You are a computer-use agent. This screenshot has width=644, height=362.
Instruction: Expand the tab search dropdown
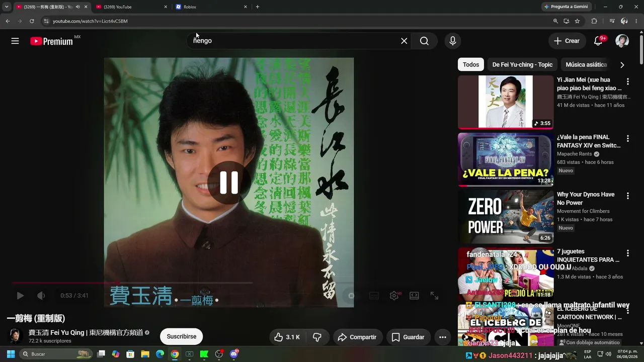[7, 7]
